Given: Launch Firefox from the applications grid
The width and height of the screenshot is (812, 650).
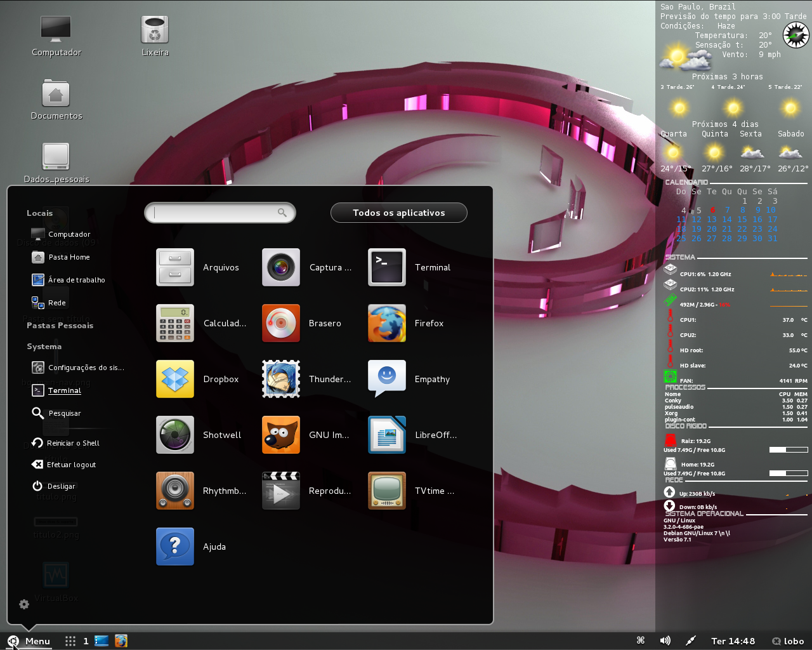Looking at the screenshot, I should click(387, 323).
